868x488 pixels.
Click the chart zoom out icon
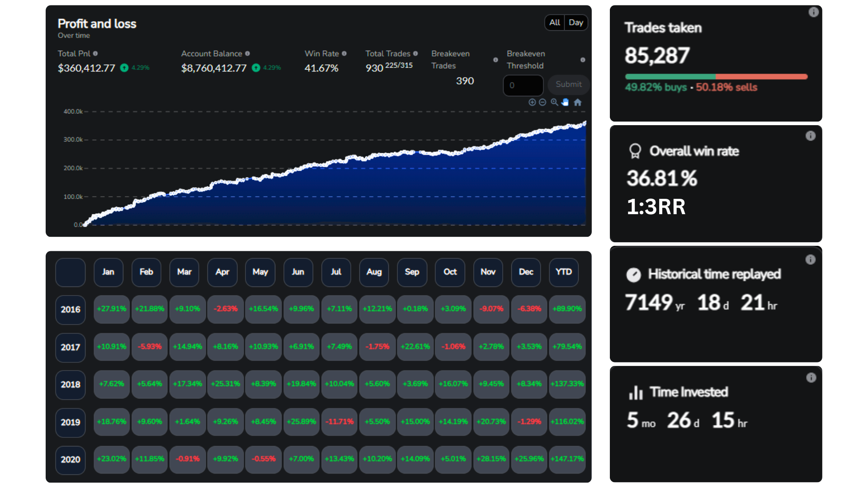[542, 103]
